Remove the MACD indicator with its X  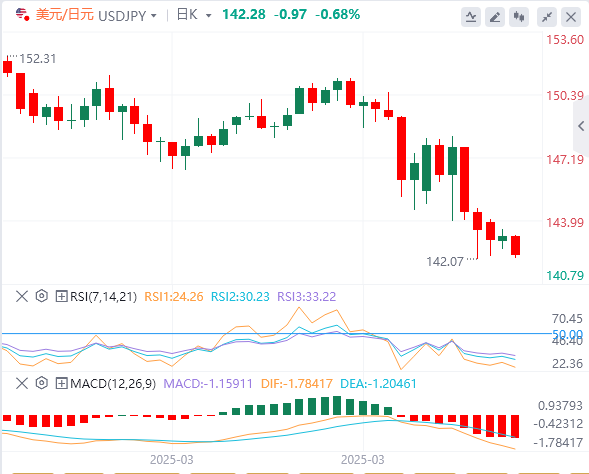coord(22,383)
